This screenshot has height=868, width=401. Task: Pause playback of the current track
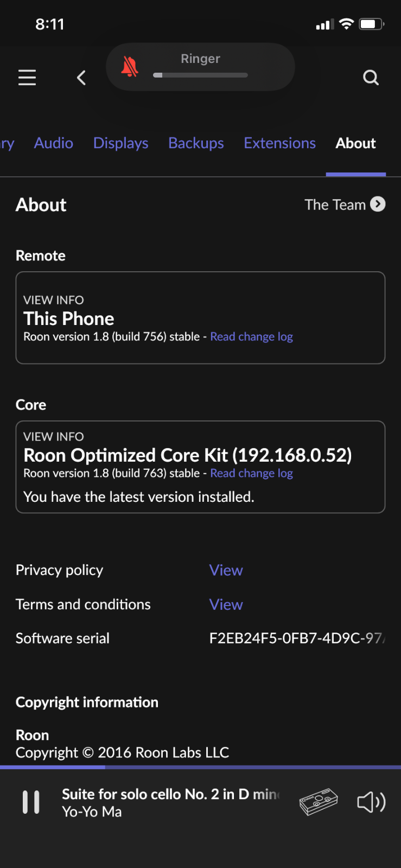[x=31, y=802]
